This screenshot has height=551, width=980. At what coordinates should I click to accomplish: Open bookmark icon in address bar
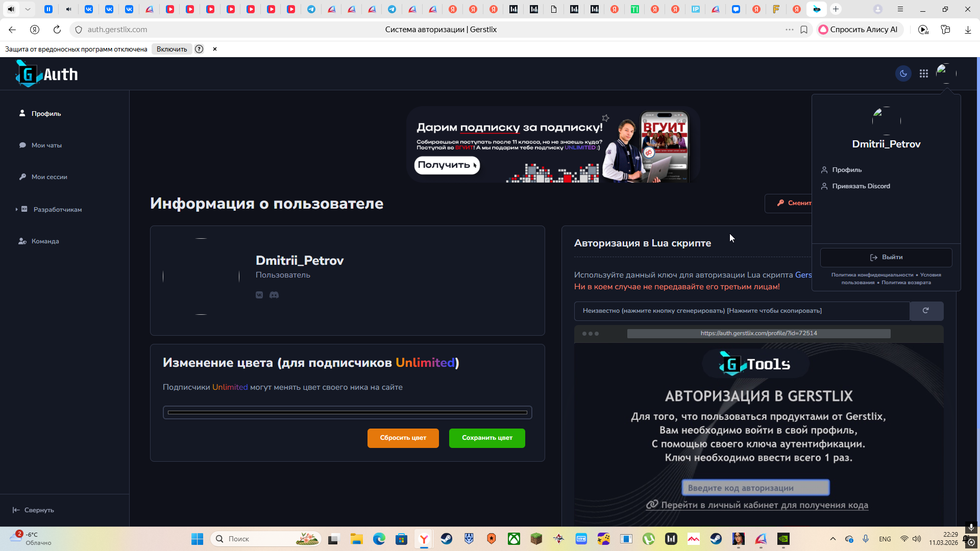804,30
